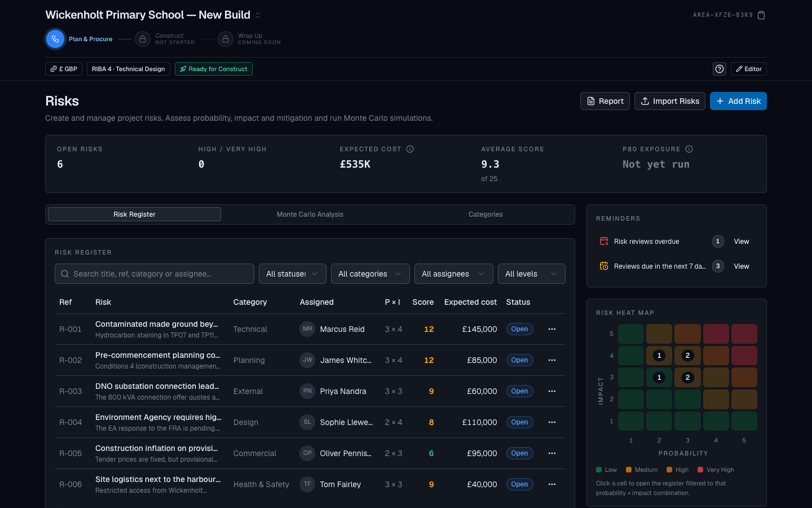This screenshot has height=508, width=812.
Task: Click the risk search input field
Action: (155, 274)
